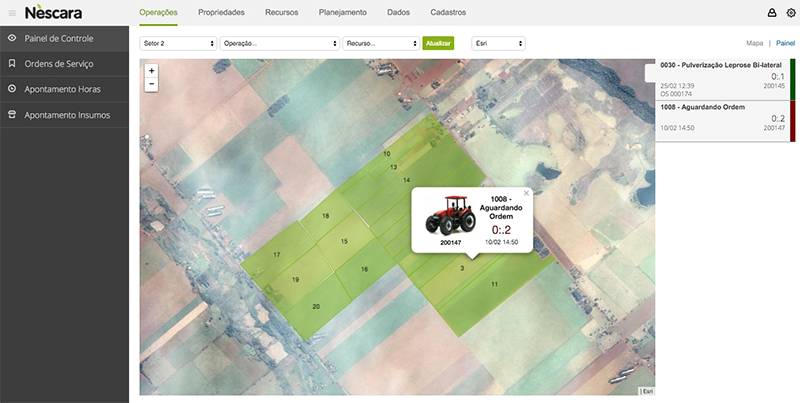
Task: Click the Apontamento Insumos box icon
Action: click(x=12, y=115)
